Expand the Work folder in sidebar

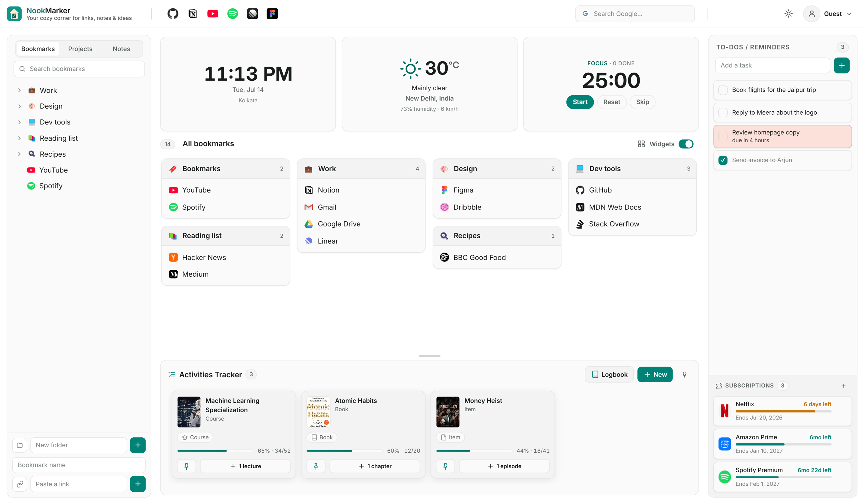coord(19,90)
